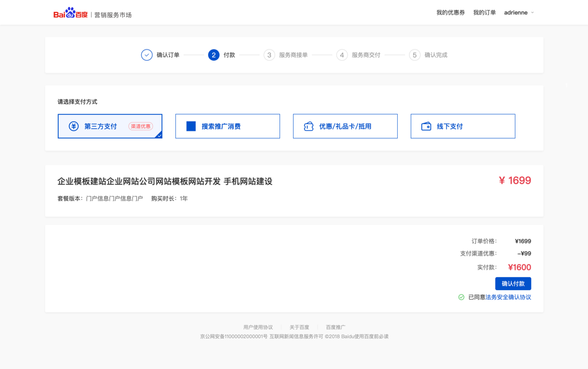Toggle the 已同意 agreement checkbox
Image resolution: width=588 pixels, height=369 pixels.
click(461, 297)
